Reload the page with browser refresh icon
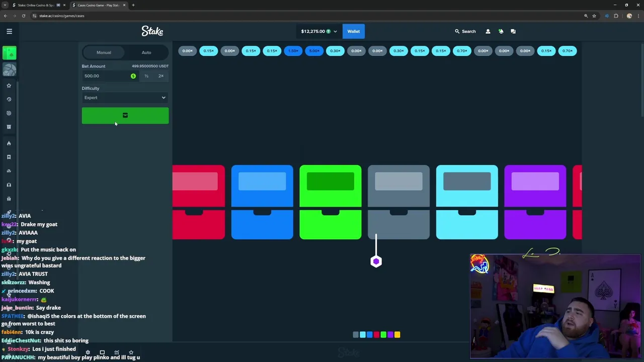The width and height of the screenshot is (644, 362). click(x=23, y=16)
